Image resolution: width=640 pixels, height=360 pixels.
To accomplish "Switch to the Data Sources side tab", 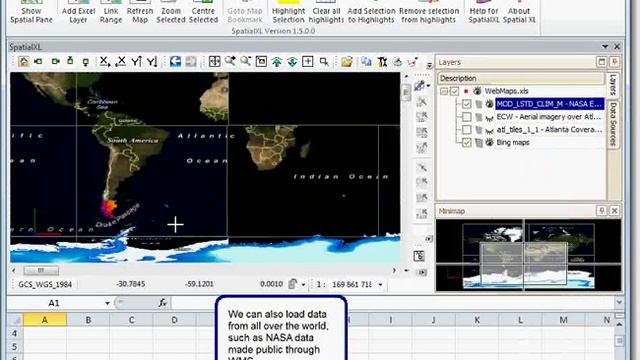I will pos(613,124).
